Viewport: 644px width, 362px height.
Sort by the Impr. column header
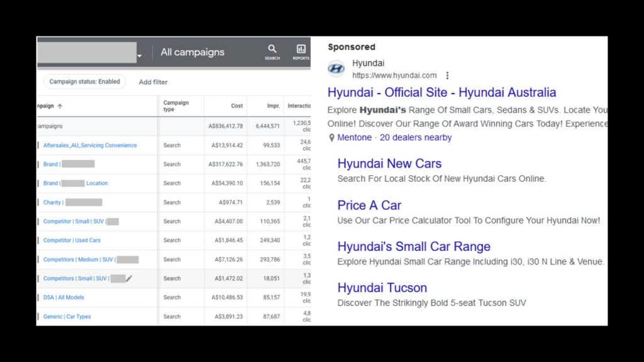click(273, 106)
